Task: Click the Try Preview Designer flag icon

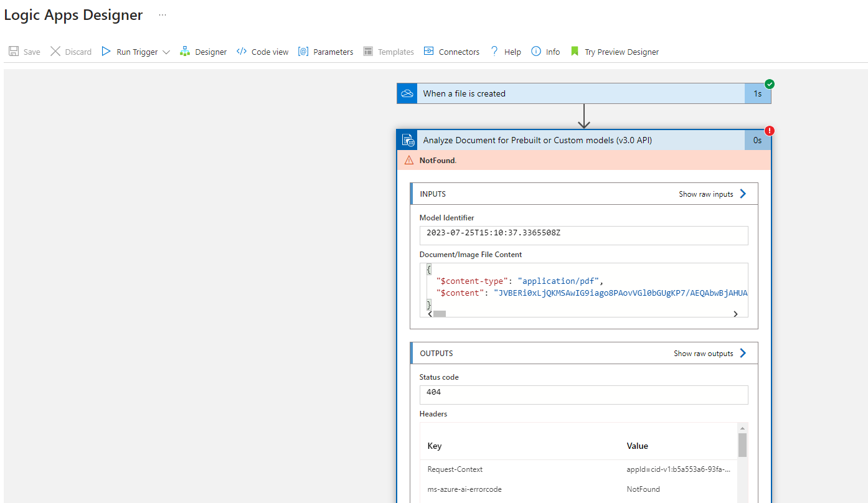Action: [x=574, y=52]
